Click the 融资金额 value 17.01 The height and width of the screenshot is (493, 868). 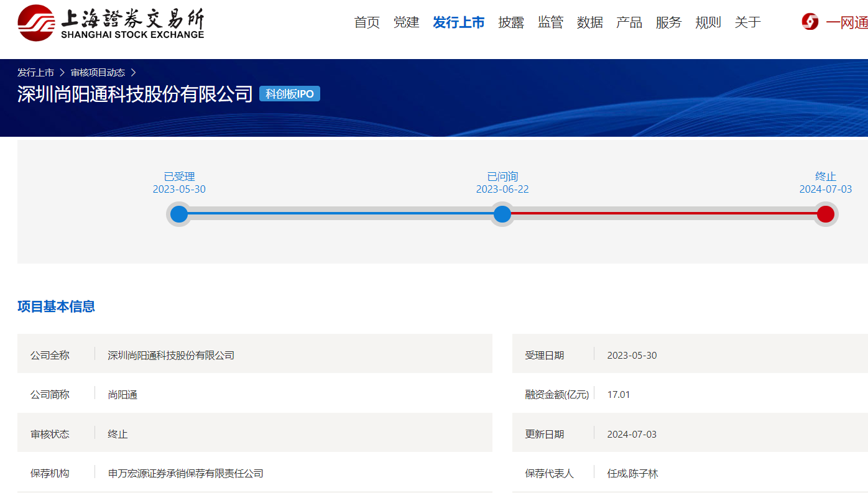619,395
